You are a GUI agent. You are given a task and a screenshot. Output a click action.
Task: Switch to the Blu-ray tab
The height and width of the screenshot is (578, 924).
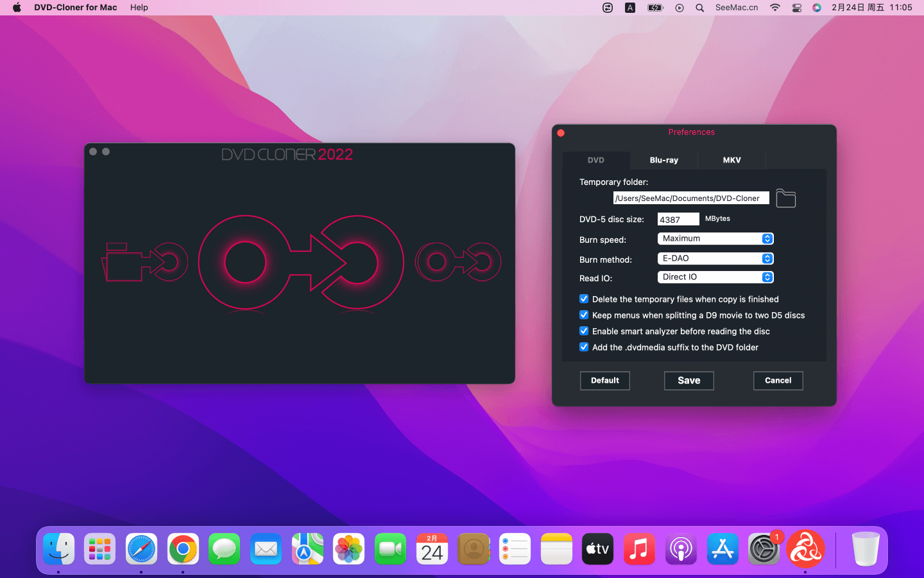click(663, 161)
